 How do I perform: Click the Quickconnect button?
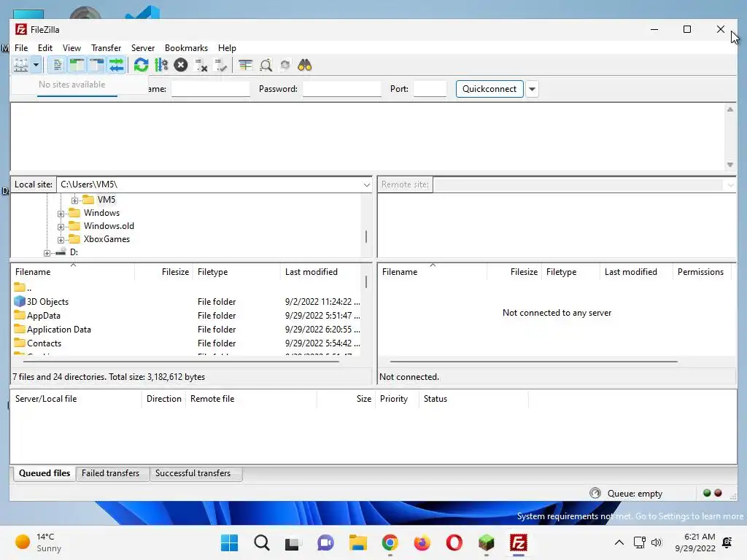(489, 89)
